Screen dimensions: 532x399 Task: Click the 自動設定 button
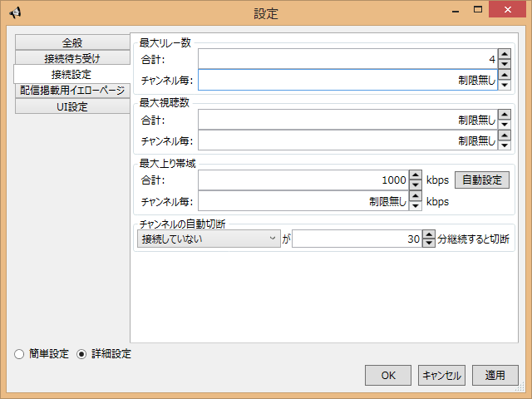coord(482,180)
